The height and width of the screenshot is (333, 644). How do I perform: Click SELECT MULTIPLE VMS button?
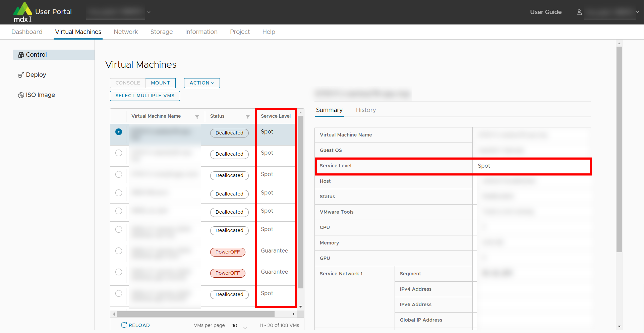pyautogui.click(x=145, y=96)
